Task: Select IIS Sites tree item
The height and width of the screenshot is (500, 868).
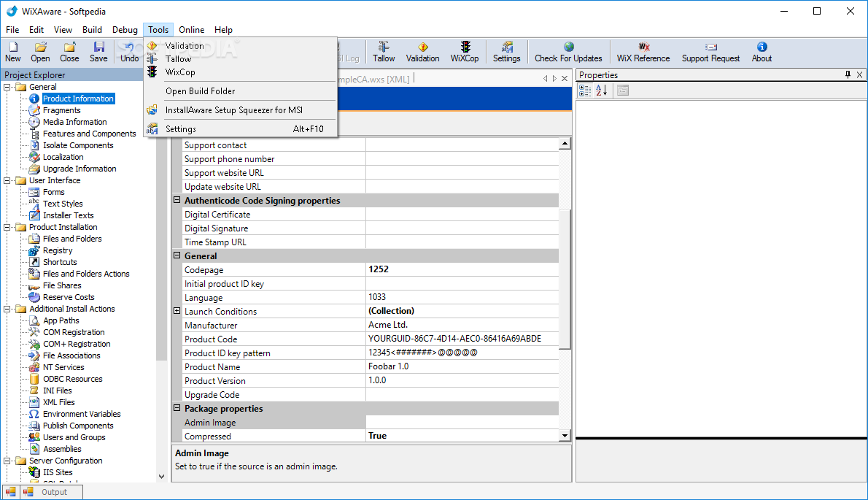Action: point(58,472)
